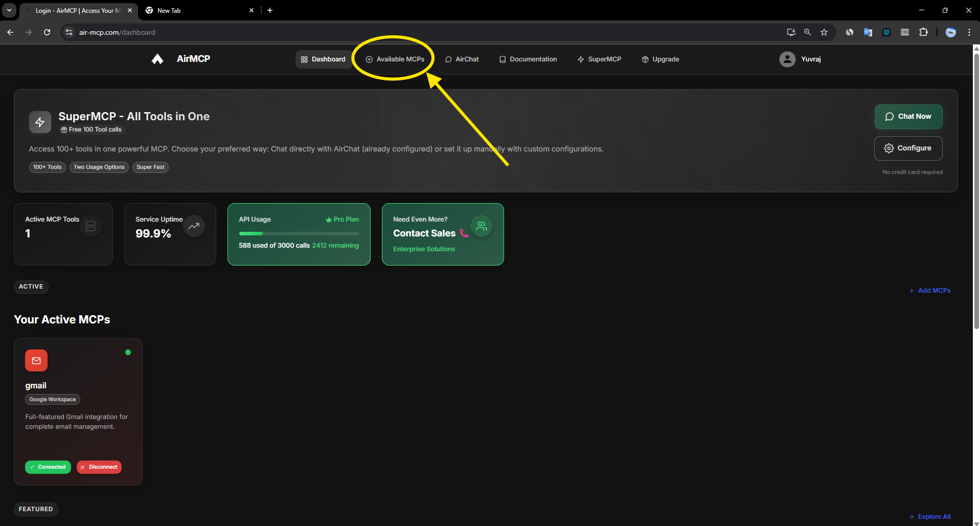Go to Available MCPs page
The image size is (980, 526).
[395, 59]
